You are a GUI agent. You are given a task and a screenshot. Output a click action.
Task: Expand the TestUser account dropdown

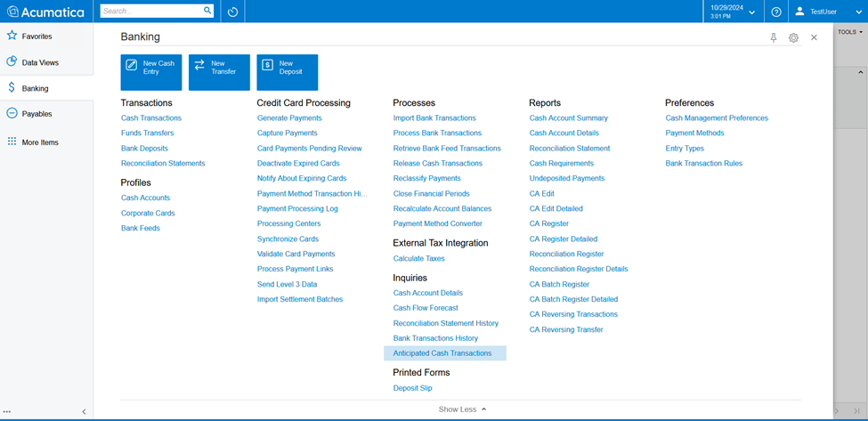(857, 12)
